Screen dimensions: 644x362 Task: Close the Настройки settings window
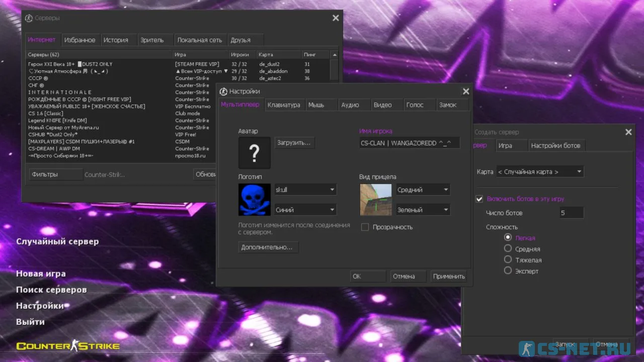coord(465,92)
